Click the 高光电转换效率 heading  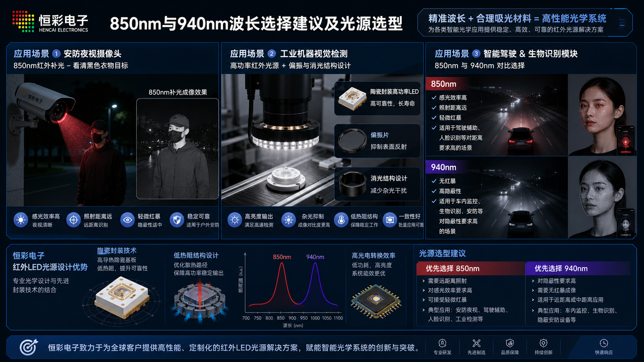click(374, 255)
